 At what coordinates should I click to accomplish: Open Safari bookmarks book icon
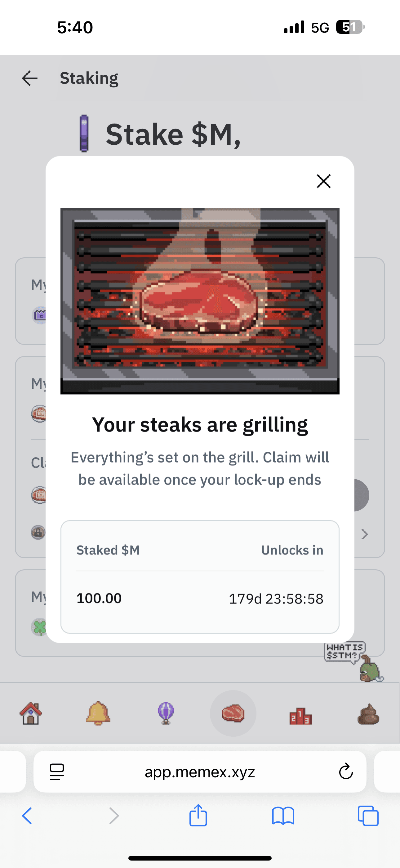point(283,816)
